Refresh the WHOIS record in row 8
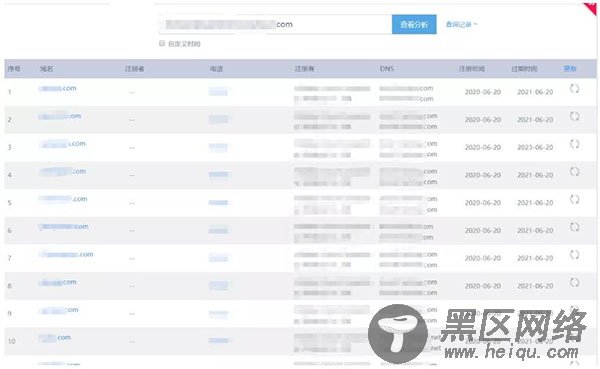The image size is (600, 369). tap(574, 282)
